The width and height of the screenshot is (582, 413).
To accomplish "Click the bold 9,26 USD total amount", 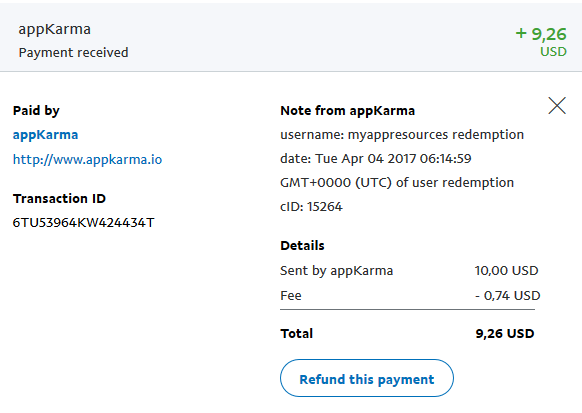I will coord(505,334).
